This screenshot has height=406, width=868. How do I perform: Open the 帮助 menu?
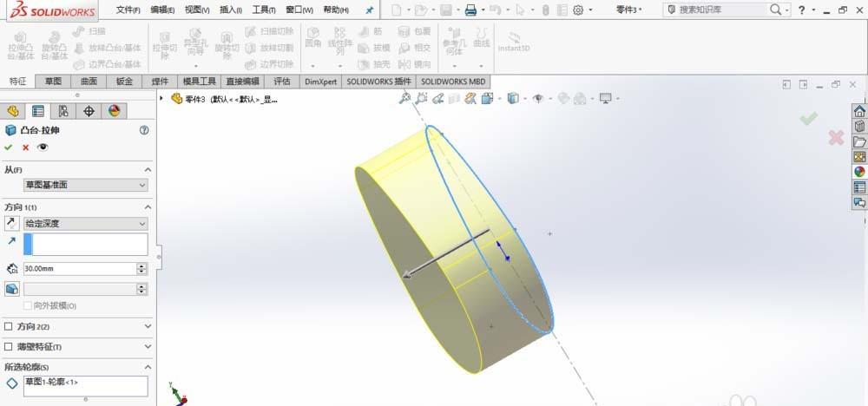point(336,10)
